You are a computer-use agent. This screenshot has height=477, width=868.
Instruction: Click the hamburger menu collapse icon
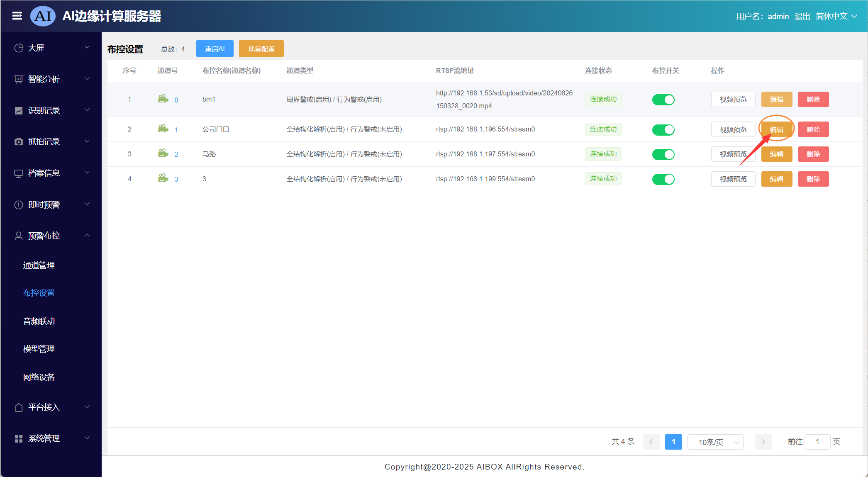[x=17, y=16]
